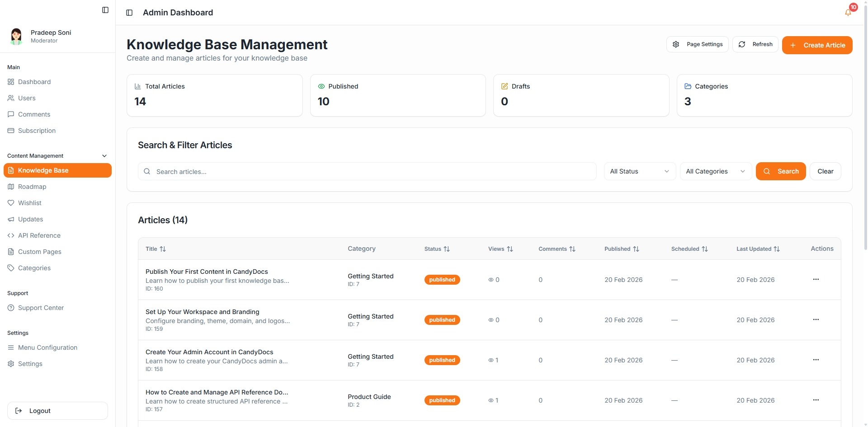Go to Roadmap in the sidebar

point(32,187)
